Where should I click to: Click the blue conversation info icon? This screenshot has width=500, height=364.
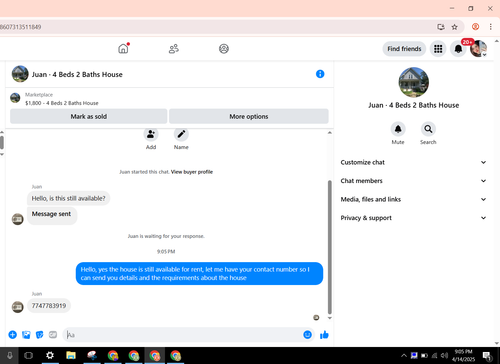(320, 74)
